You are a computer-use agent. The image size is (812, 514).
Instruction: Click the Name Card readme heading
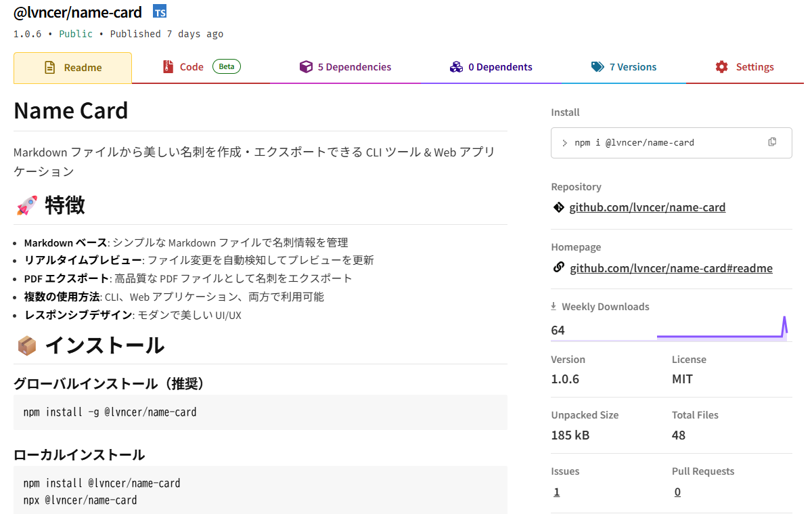pyautogui.click(x=71, y=110)
